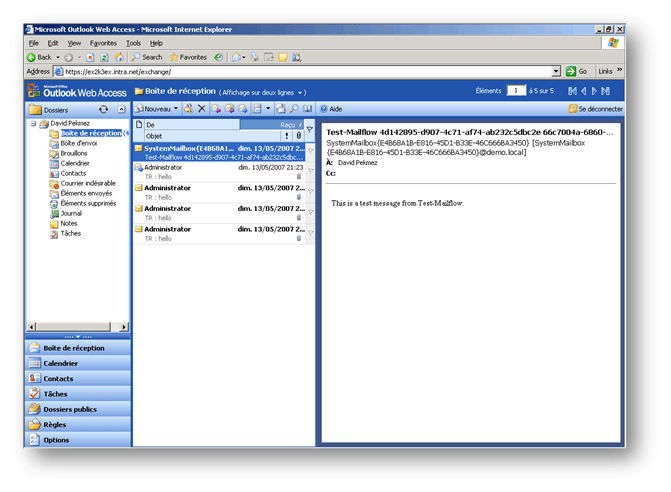Screen dimensions: 671x492
Task: Open the Favorites menu in the menu bar
Action: click(103, 43)
